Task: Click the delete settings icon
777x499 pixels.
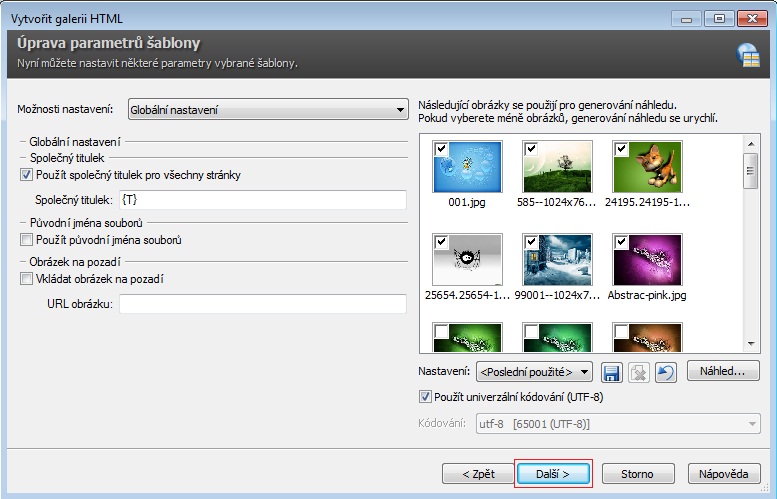Action: pyautogui.click(x=637, y=372)
